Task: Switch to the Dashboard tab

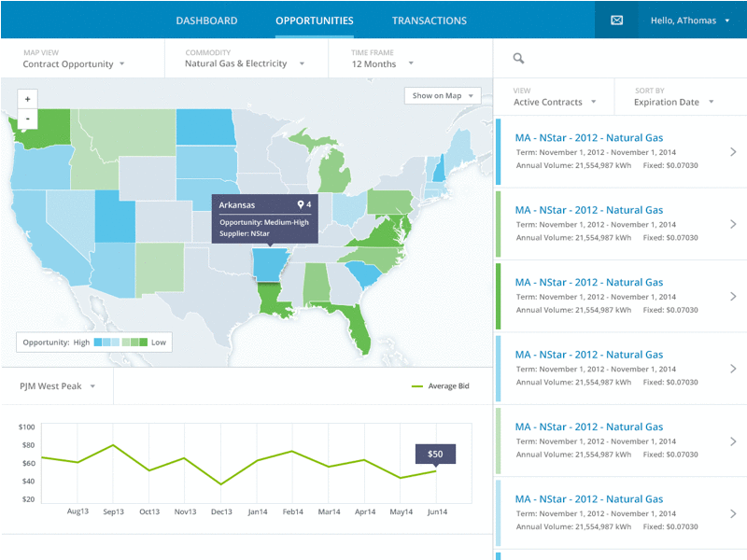Action: coord(205,20)
